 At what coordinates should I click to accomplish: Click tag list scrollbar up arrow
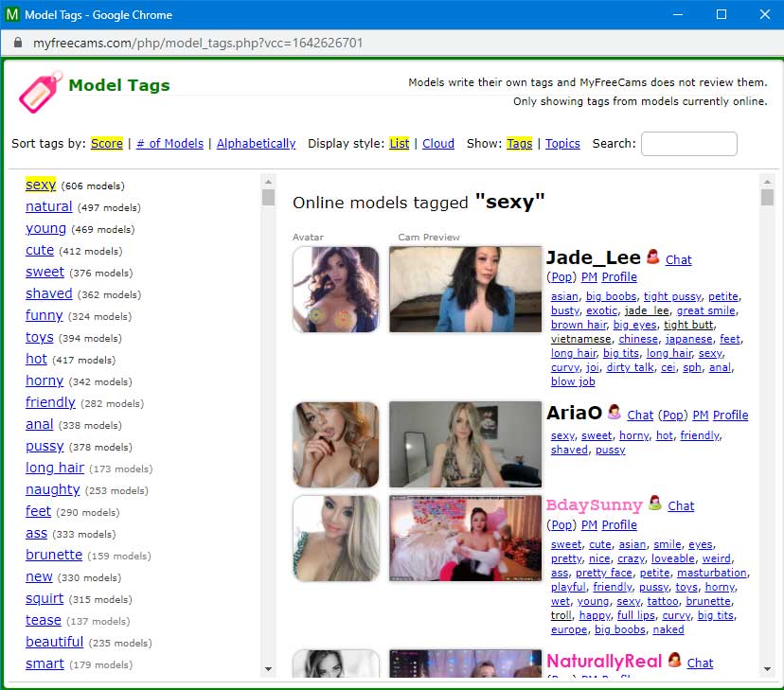pos(268,181)
